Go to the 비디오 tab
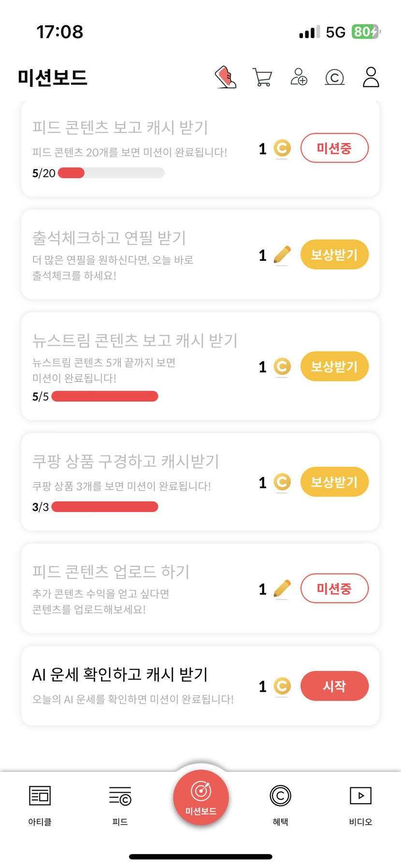This screenshot has width=401, height=868. click(x=360, y=803)
